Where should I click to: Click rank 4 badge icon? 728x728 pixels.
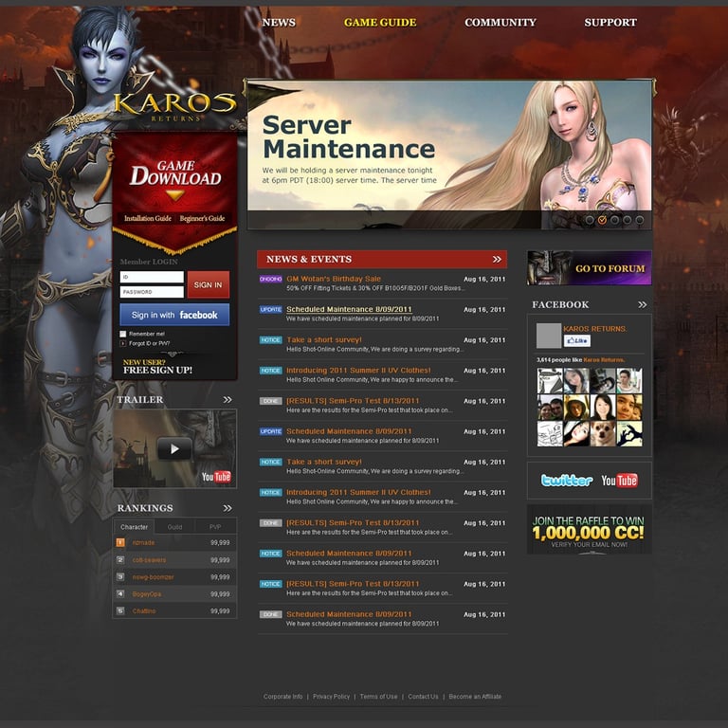point(120,593)
